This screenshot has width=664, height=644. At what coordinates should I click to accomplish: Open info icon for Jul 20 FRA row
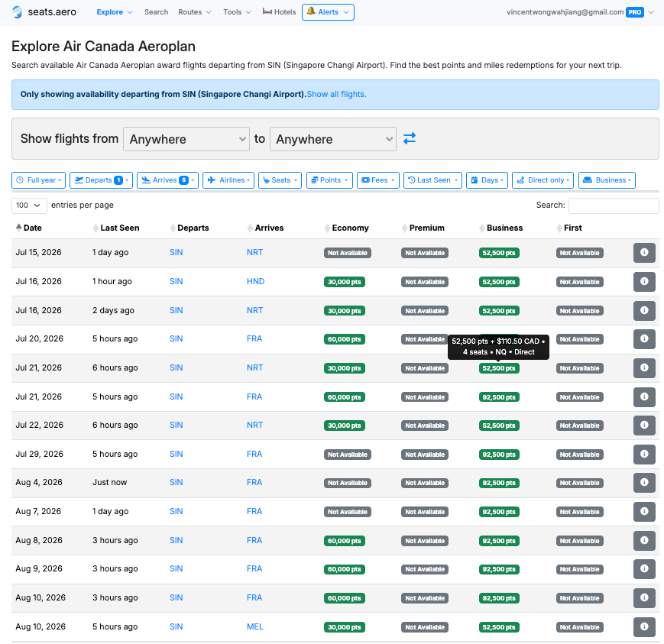click(644, 338)
